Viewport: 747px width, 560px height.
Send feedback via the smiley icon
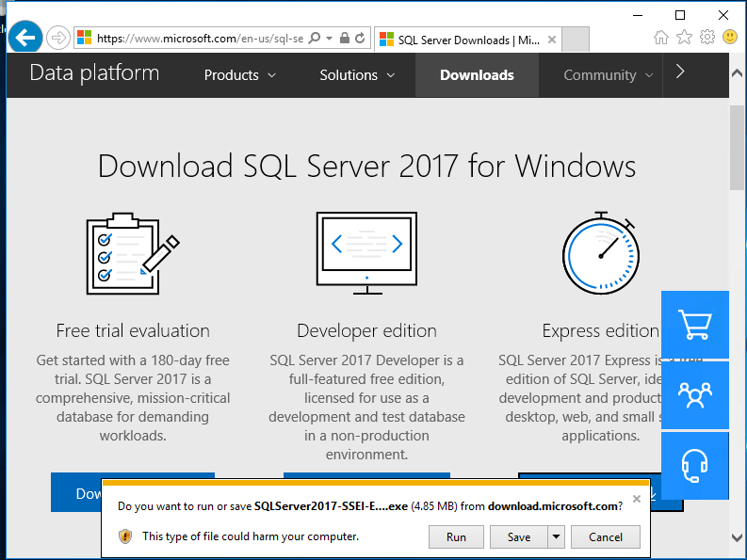730,37
